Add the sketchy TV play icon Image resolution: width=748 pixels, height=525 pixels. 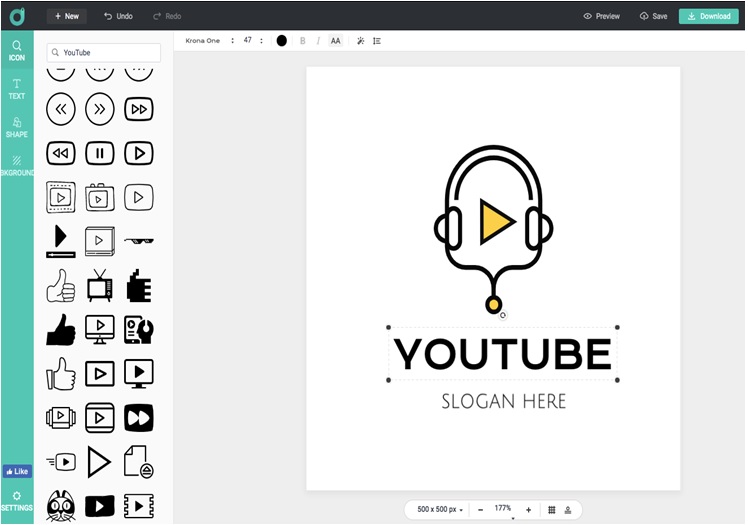pyautogui.click(x=100, y=197)
